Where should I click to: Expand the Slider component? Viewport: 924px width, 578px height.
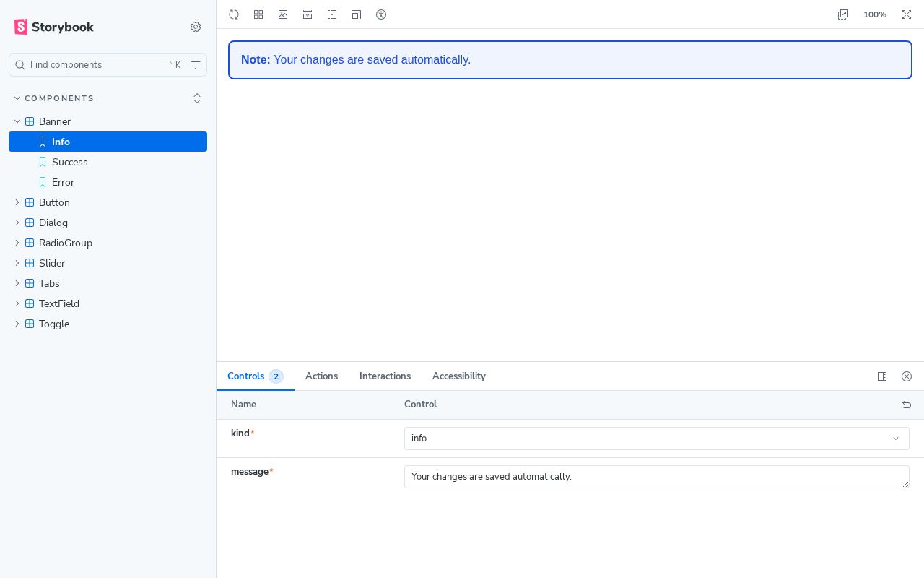point(108,263)
